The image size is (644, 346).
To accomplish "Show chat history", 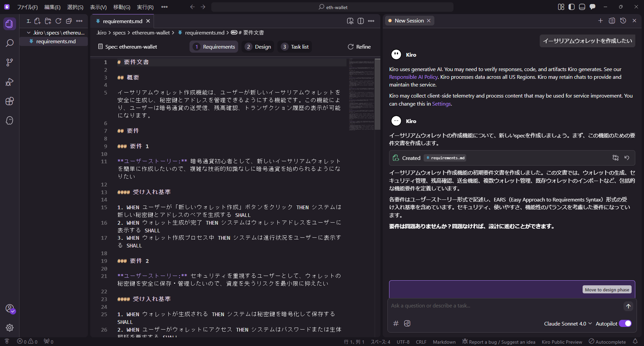I will coord(623,20).
